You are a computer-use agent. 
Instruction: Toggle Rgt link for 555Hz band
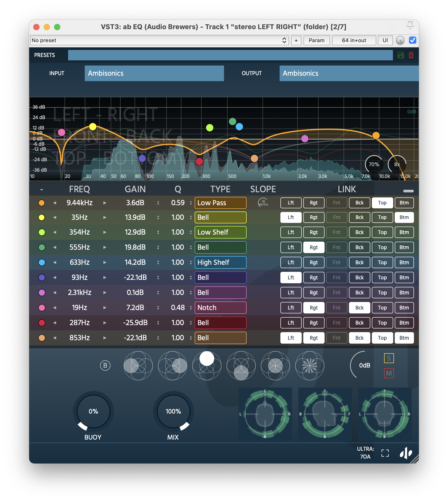click(x=314, y=247)
